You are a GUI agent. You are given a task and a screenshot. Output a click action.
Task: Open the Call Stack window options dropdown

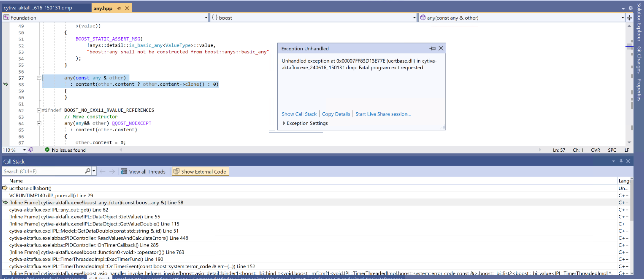click(x=613, y=161)
